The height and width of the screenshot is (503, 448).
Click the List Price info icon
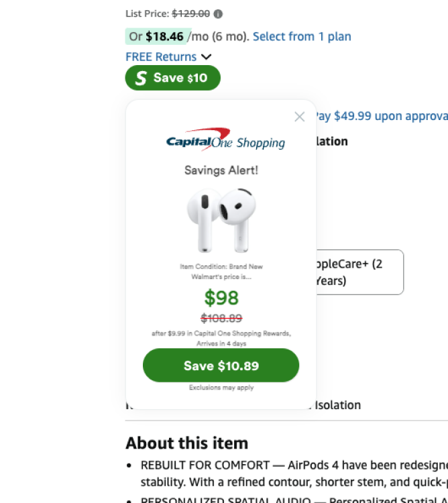pos(219,13)
